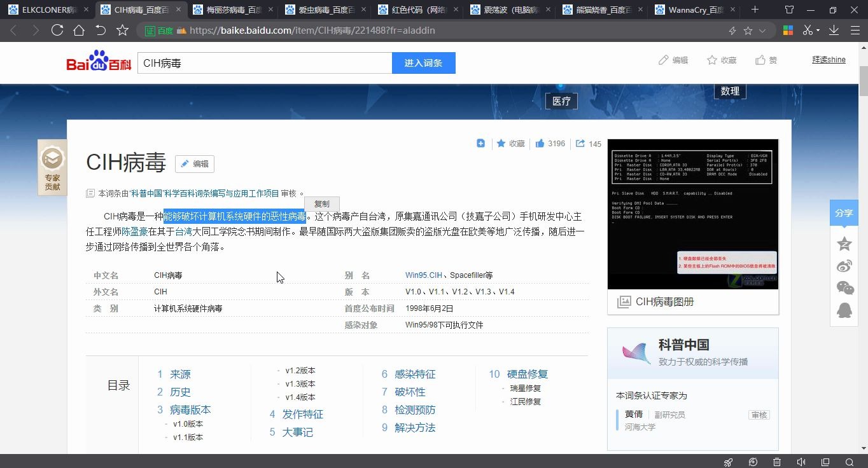The height and width of the screenshot is (468, 868).
Task: Click the rocket icon on the taskbar
Action: 727,462
